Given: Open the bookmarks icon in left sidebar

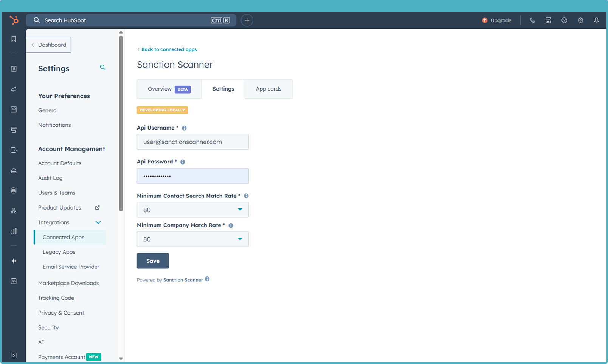Looking at the screenshot, I should (14, 39).
